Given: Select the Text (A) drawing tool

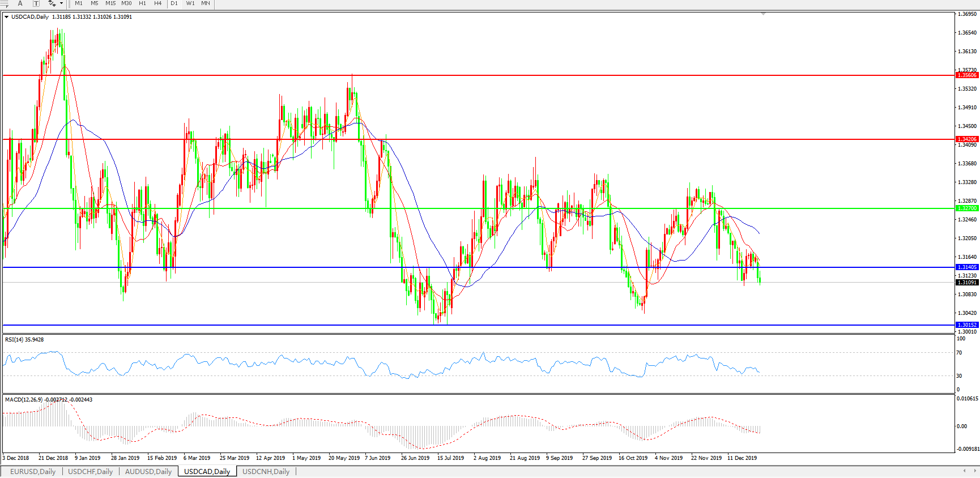Looking at the screenshot, I should point(20,3).
